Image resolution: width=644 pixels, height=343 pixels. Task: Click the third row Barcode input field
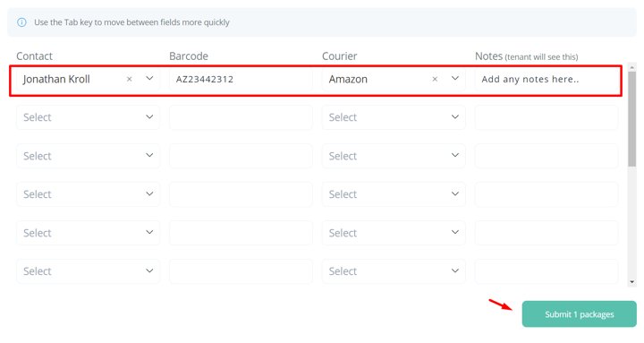(241, 156)
